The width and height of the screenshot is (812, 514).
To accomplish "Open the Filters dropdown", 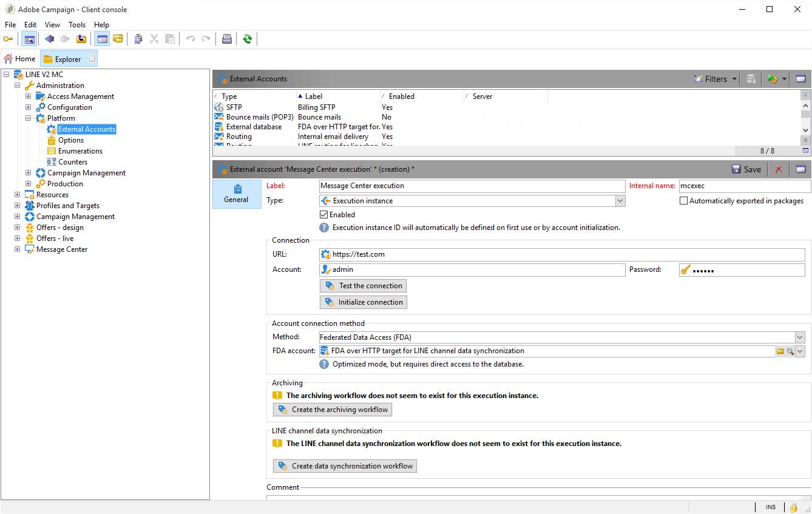I will [716, 79].
